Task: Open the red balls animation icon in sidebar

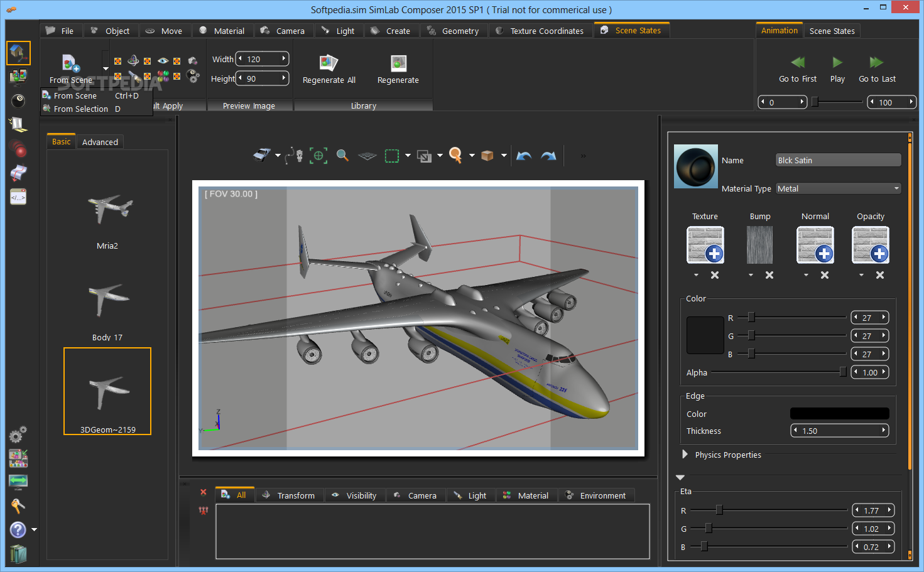Action: (x=18, y=149)
